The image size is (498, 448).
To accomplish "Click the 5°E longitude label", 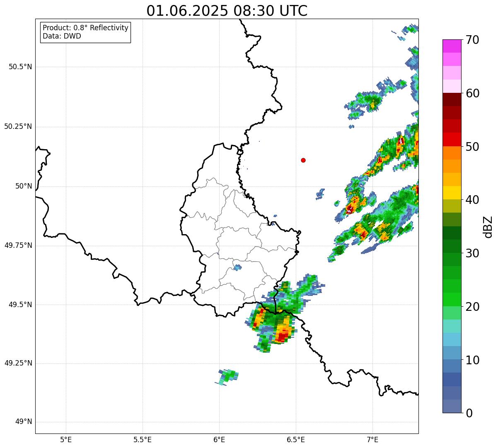I will click(x=66, y=440).
